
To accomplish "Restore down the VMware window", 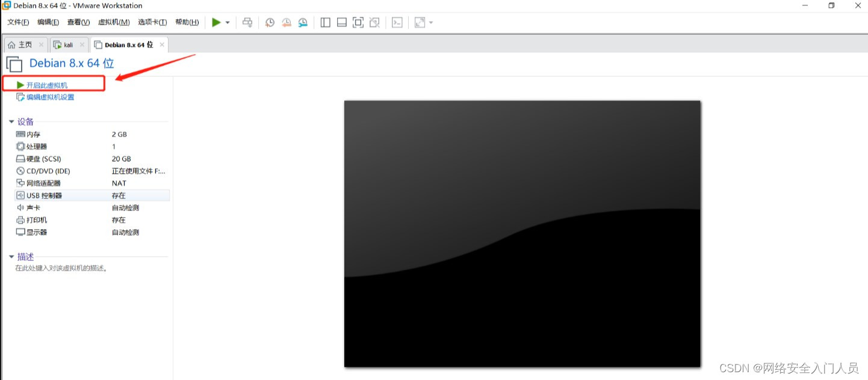I will coord(831,5).
